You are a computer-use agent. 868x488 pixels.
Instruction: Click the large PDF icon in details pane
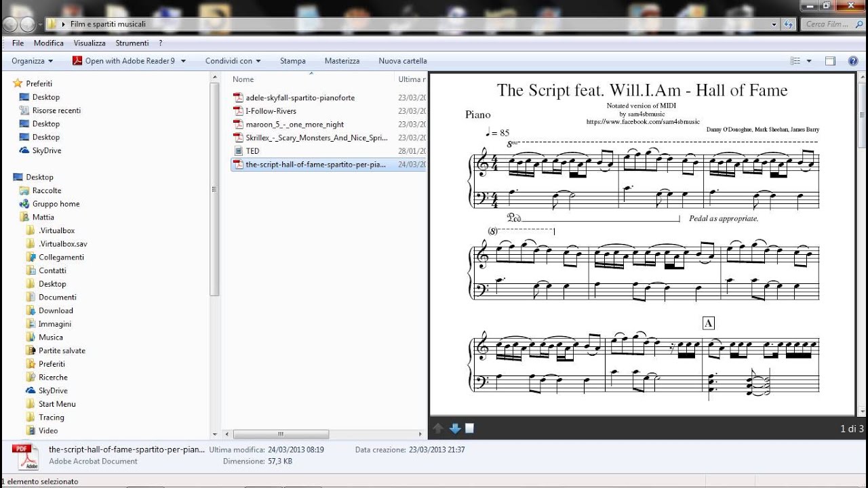click(27, 455)
